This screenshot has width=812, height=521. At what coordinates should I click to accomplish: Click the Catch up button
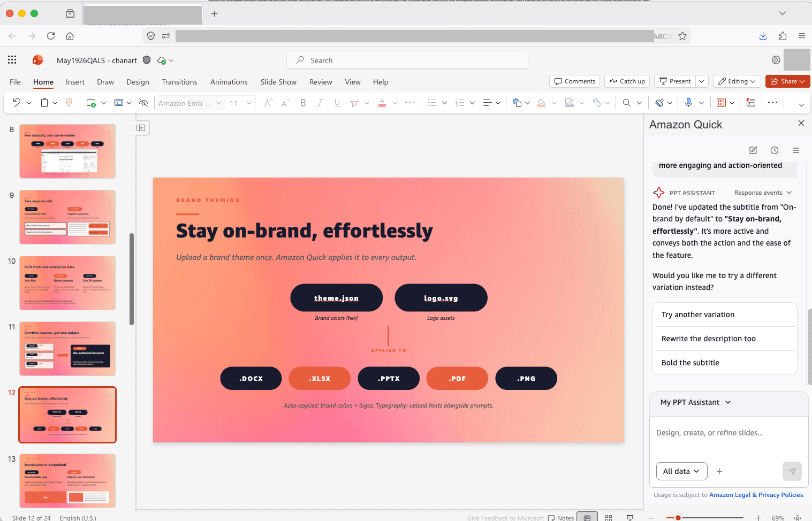627,81
